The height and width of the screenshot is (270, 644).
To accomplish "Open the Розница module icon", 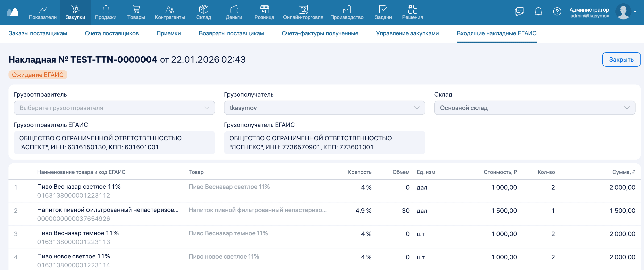I will tap(264, 10).
